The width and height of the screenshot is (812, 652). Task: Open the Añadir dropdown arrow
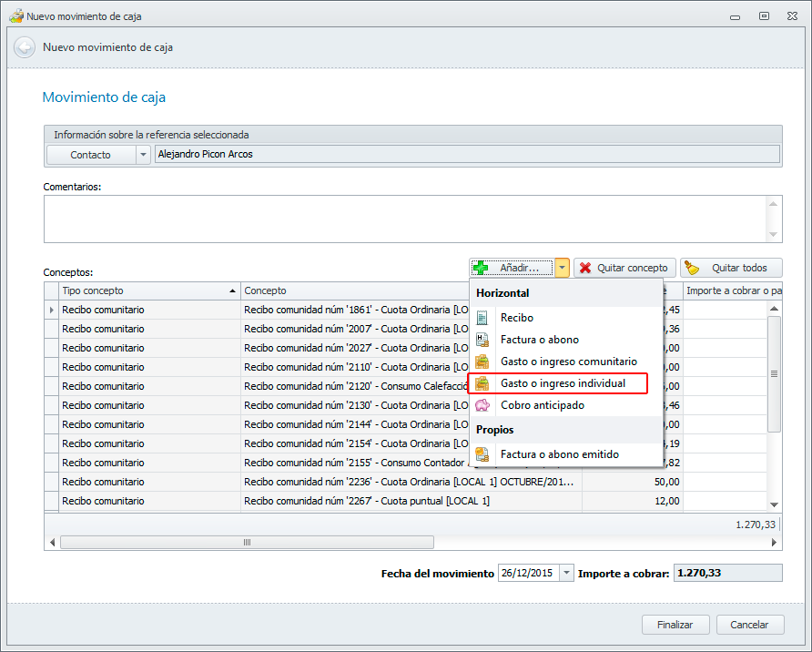pos(562,268)
